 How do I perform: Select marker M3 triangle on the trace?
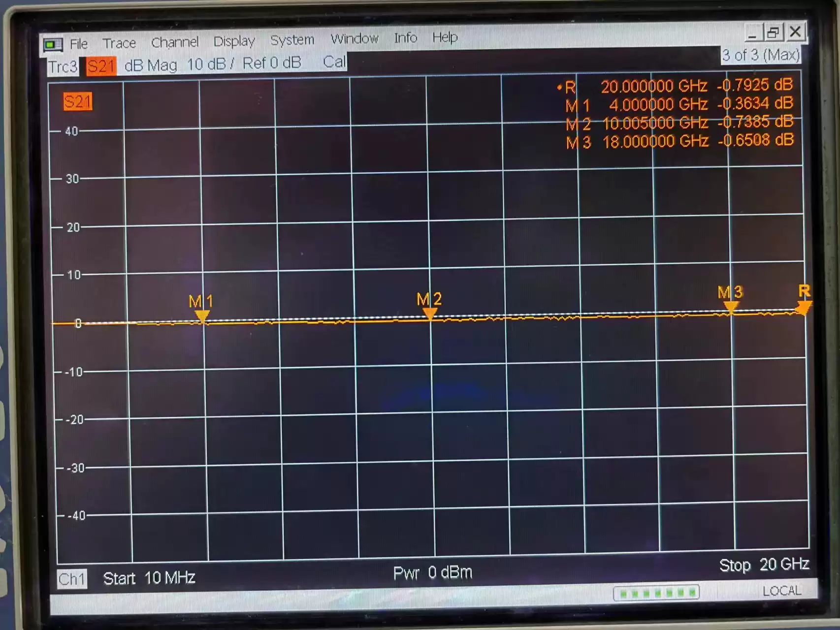731,308
